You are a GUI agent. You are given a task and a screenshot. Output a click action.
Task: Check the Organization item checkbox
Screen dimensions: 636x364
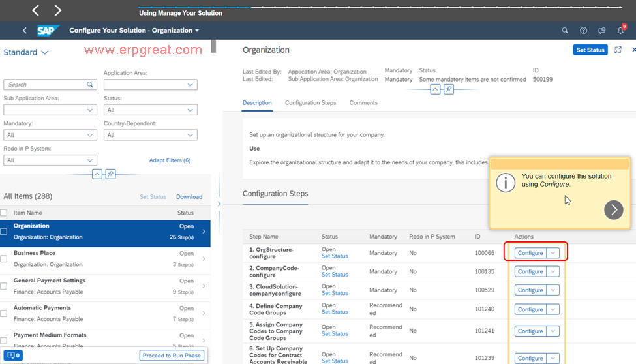(4, 232)
